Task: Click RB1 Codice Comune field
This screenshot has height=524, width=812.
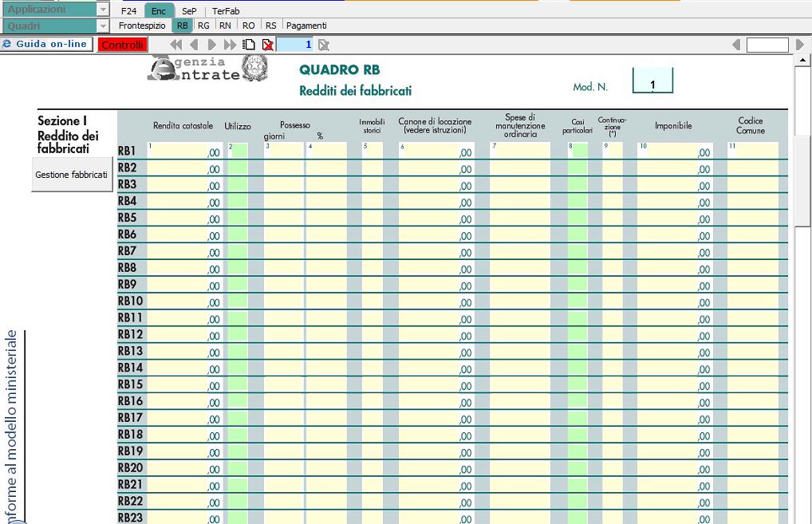Action: pos(752,150)
